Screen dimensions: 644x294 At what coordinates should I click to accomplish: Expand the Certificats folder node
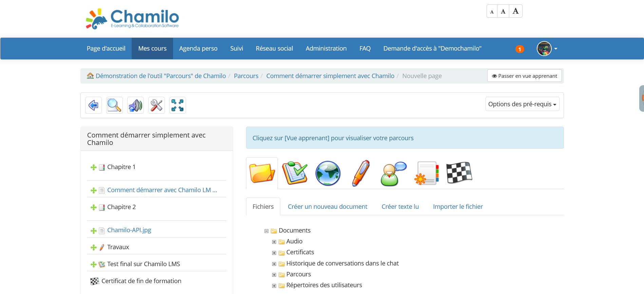pos(274,253)
